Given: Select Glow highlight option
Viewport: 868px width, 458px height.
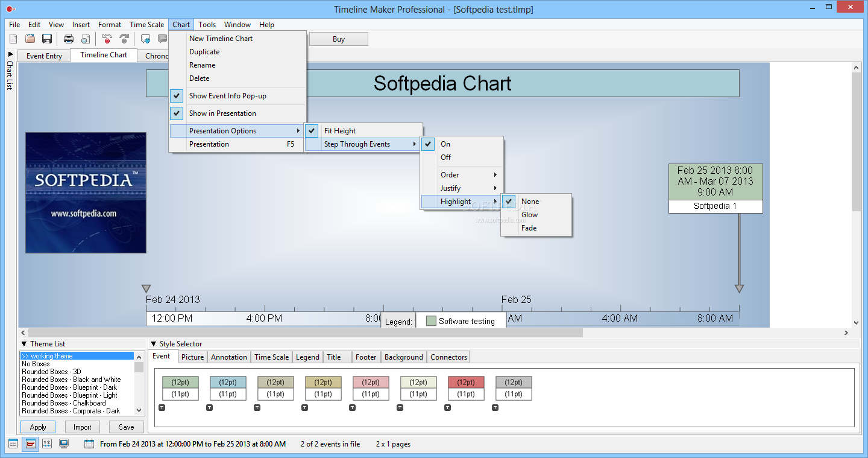Looking at the screenshot, I should tap(536, 215).
